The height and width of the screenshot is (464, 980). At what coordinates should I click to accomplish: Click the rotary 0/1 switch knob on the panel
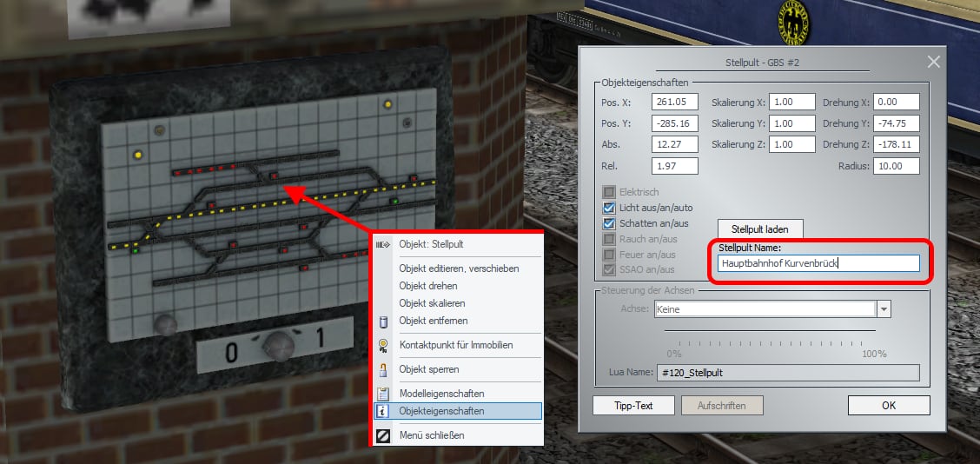click(277, 347)
